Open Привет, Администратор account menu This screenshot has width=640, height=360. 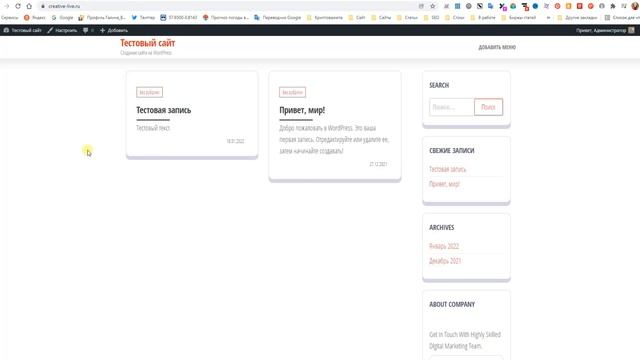[605, 30]
